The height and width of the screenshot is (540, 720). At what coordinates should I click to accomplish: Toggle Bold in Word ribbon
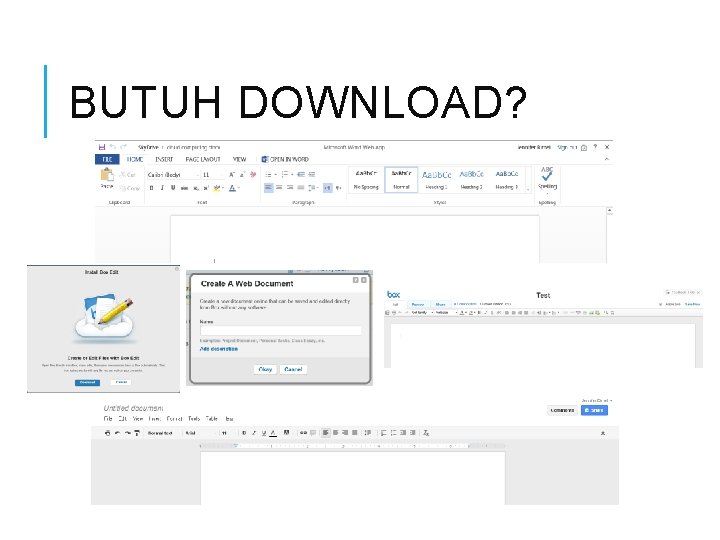(x=152, y=188)
